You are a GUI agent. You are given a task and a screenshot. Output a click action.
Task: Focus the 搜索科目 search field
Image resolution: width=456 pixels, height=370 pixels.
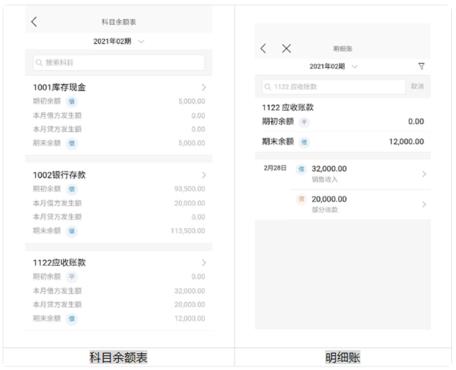click(119, 62)
